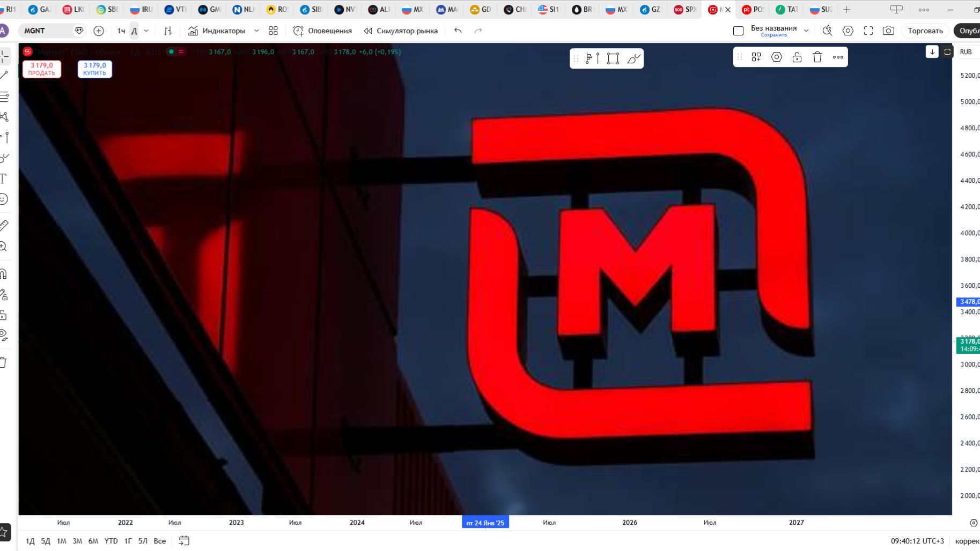
Task: Toggle the lock on the selected drawing
Action: [x=797, y=57]
